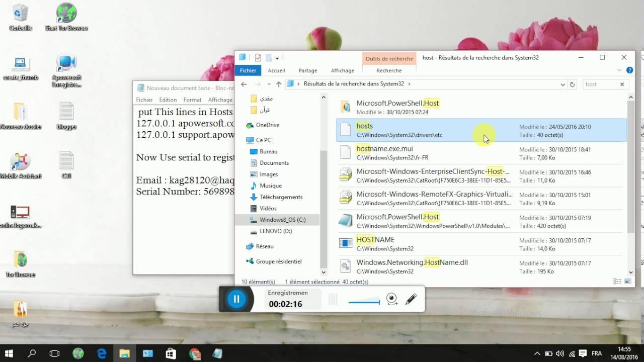The image size is (644, 362).
Task: Open Téléchargements in the navigation pane
Action: click(281, 197)
